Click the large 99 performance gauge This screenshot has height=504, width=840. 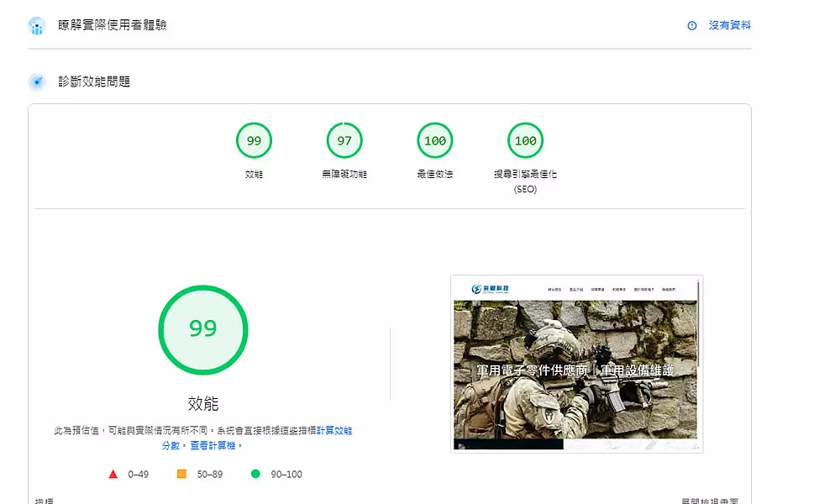pos(202,329)
